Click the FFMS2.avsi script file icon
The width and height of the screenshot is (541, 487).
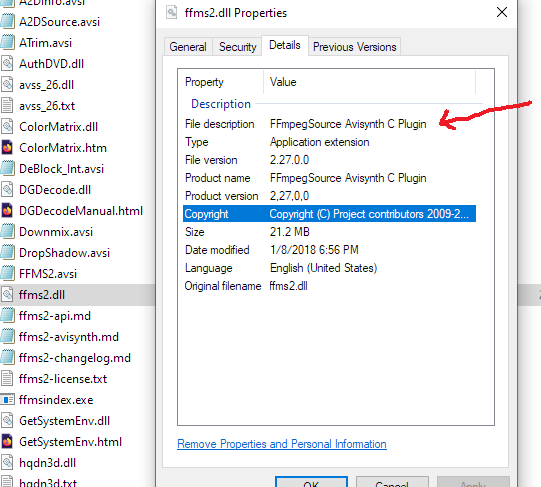click(x=7, y=274)
